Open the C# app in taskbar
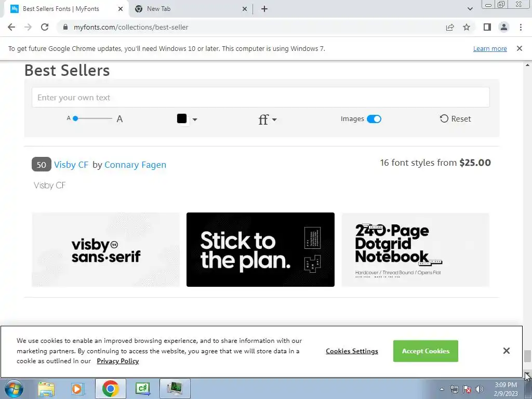This screenshot has width=532, height=399. click(x=142, y=389)
